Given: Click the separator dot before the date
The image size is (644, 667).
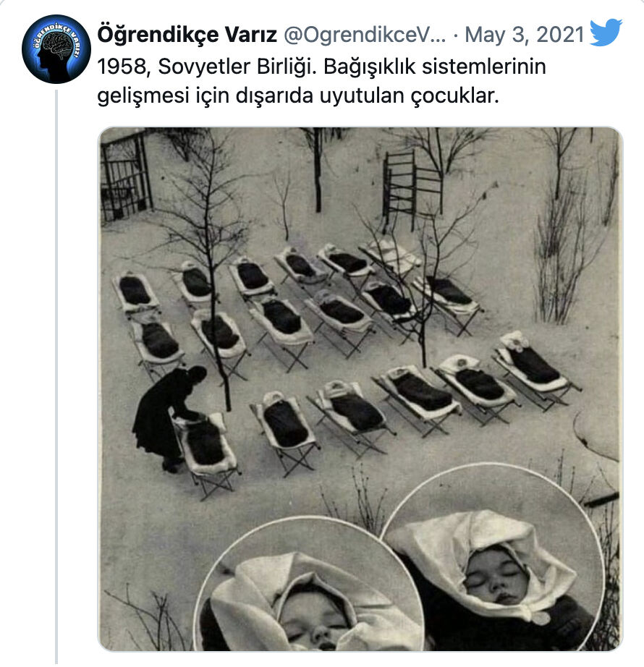Looking at the screenshot, I should [x=456, y=35].
